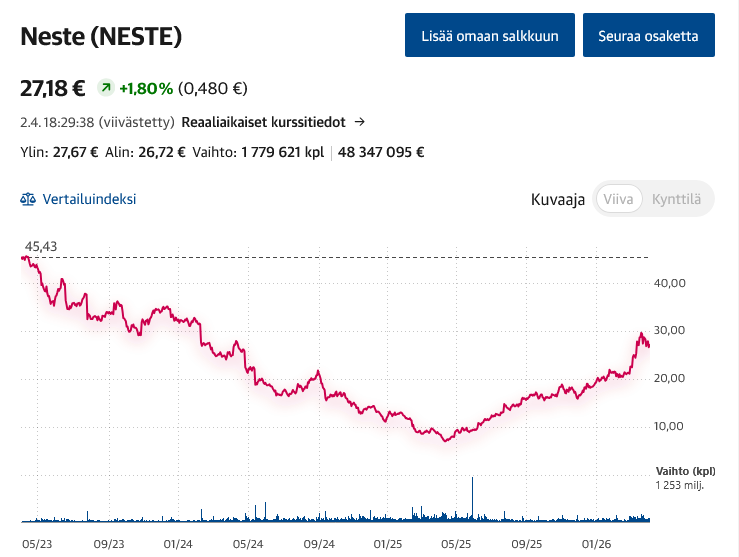Click the Neste (NESTE) heading
Screen dimensions: 739x557
pyautogui.click(x=101, y=37)
